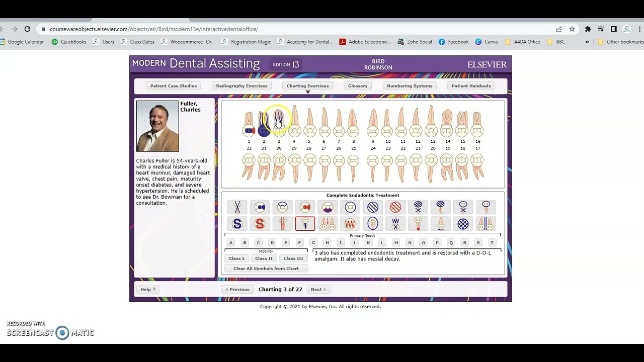The image size is (644, 362).
Task: Select the highlighted complete endodontic treatment symbol
Action: (305, 224)
